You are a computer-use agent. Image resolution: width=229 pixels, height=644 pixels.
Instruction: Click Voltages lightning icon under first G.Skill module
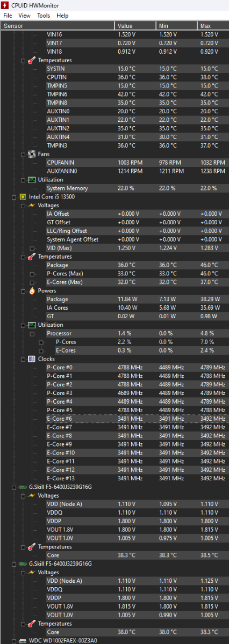click(32, 496)
